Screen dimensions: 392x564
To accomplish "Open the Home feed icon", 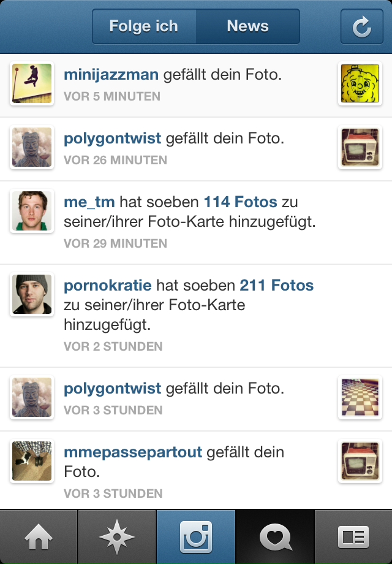I will click(39, 536).
